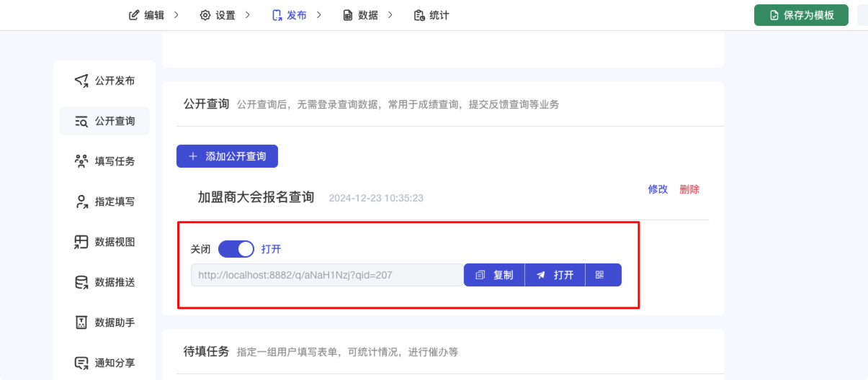Viewport: 868px width, 380px height.
Task: Click the pencil icon beside 编辑
Action: (x=133, y=15)
